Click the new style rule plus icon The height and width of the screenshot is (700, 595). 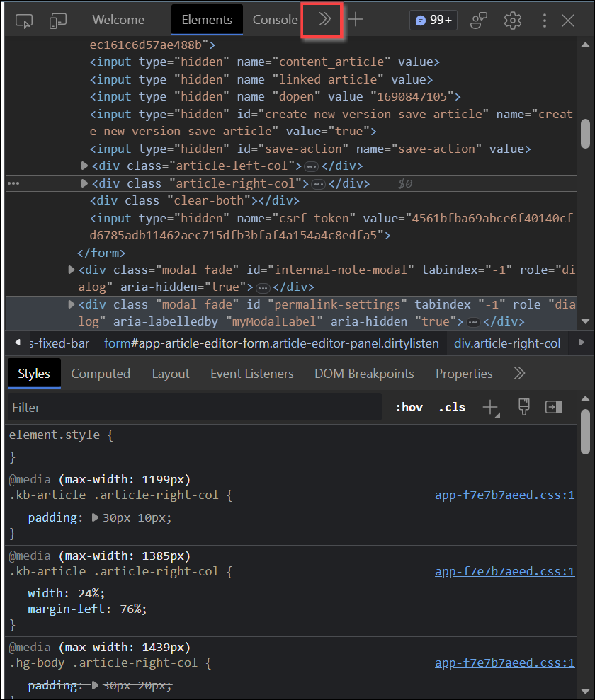pyautogui.click(x=490, y=407)
